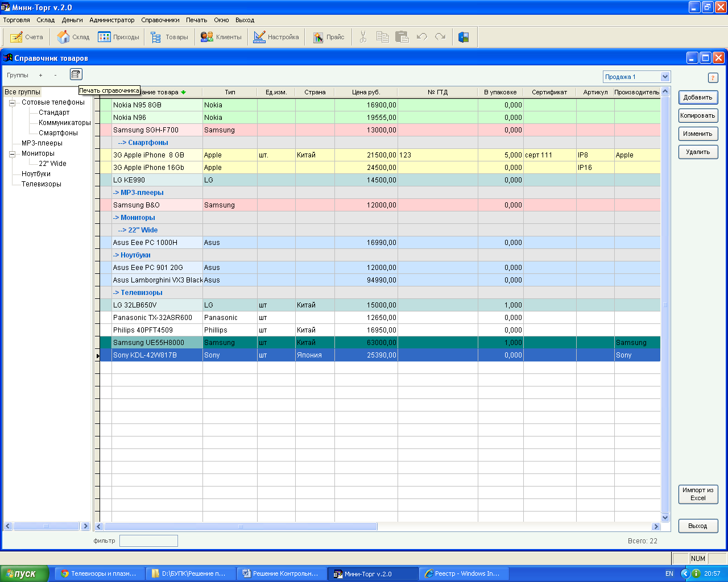Image resolution: width=728 pixels, height=582 pixels.
Task: Open the Клиенты toolbar icon
Action: coord(221,37)
